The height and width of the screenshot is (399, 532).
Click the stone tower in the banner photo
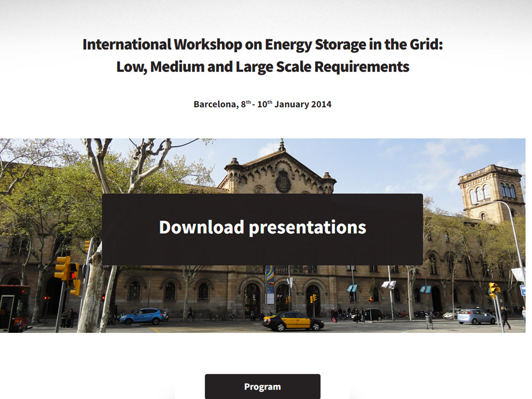click(491, 193)
